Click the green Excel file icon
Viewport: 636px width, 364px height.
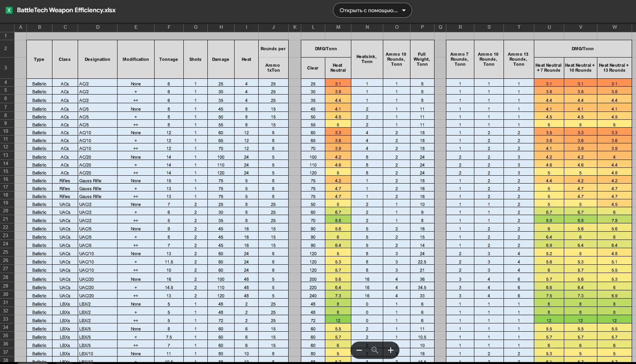coord(9,10)
